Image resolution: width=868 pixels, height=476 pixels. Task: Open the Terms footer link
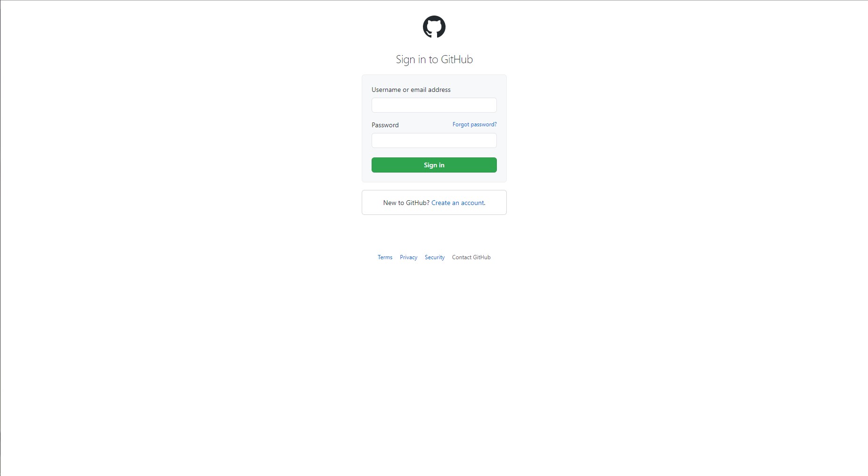385,257
